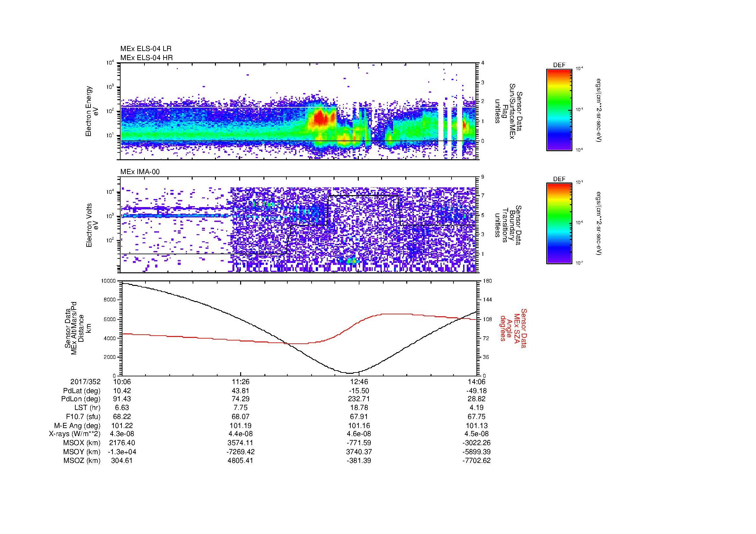This screenshot has width=756, height=534.
Task: Click the MSOZ value '-7702.62'
Action: point(476,461)
